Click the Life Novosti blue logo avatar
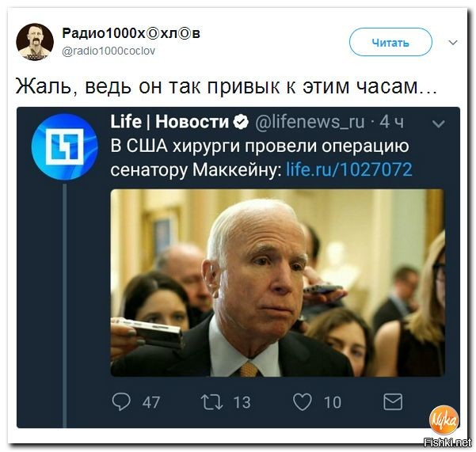Screen dimensions: 476x452 pos(65,146)
